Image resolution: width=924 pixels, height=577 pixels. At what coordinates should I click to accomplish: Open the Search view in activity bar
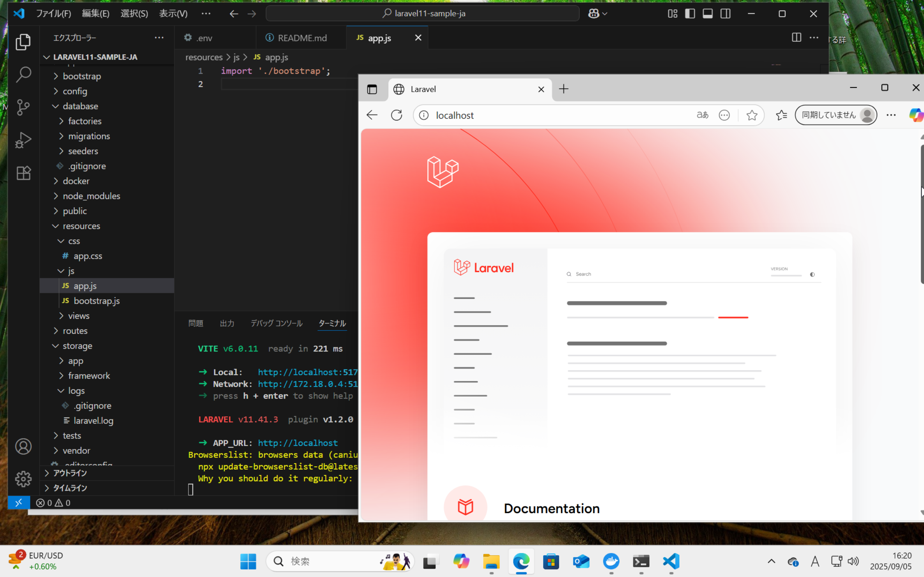[x=23, y=74]
